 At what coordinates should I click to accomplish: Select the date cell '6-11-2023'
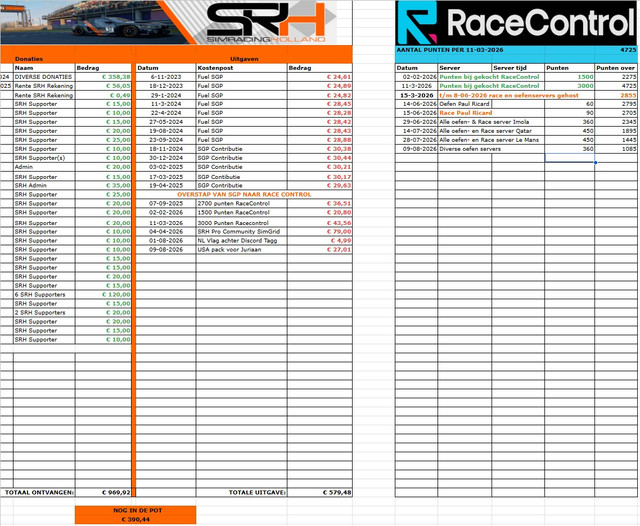tap(166, 77)
